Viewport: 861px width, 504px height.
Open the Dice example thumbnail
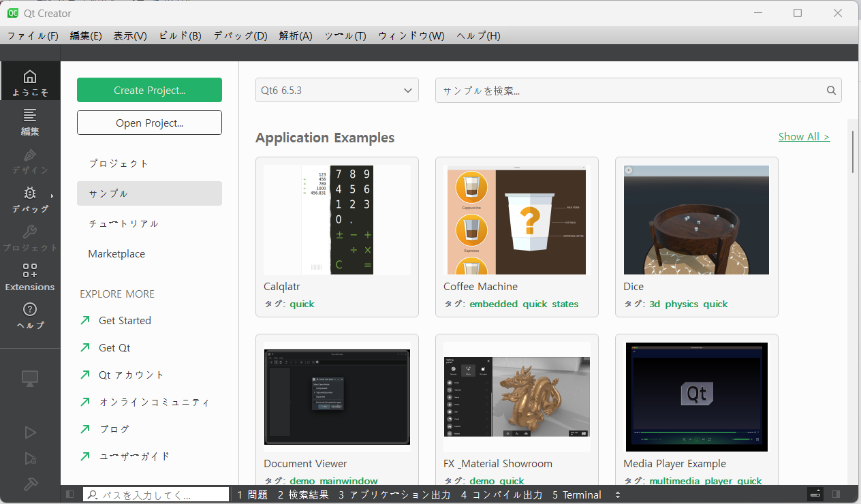(x=697, y=219)
